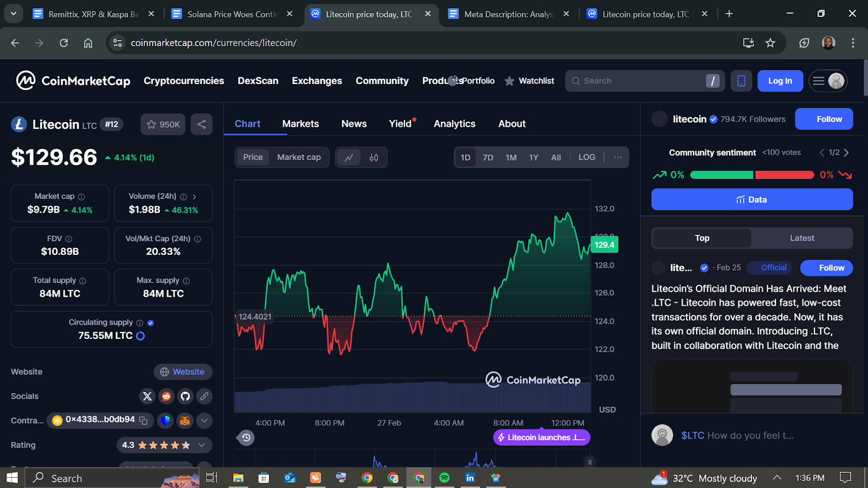Show hidden system tray icons
Screen dimensions: 868x488
(x=777, y=478)
